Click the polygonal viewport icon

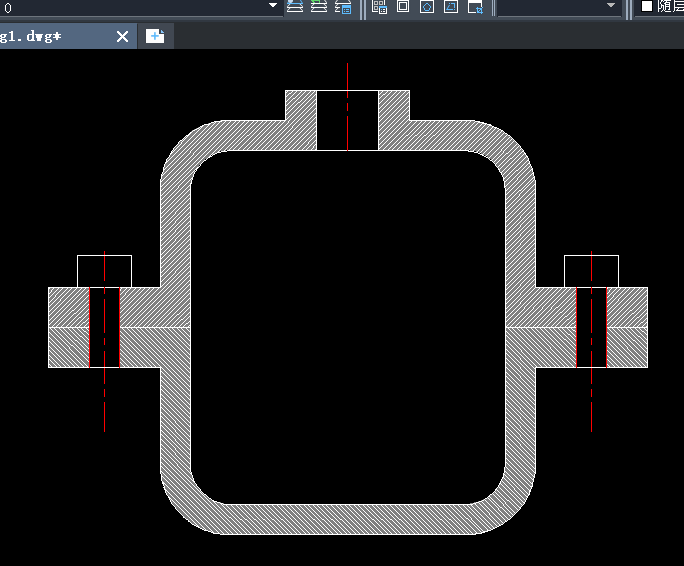[x=427, y=7]
